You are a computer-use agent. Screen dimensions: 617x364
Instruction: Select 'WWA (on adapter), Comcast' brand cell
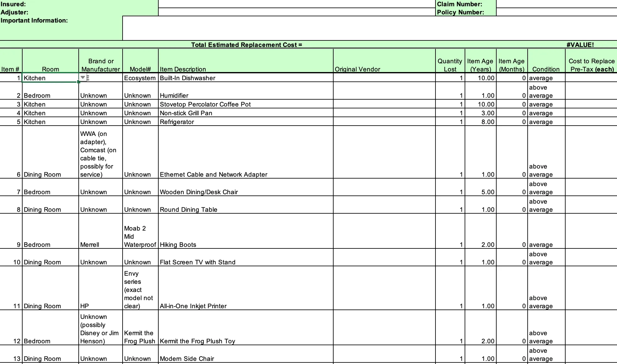101,152
